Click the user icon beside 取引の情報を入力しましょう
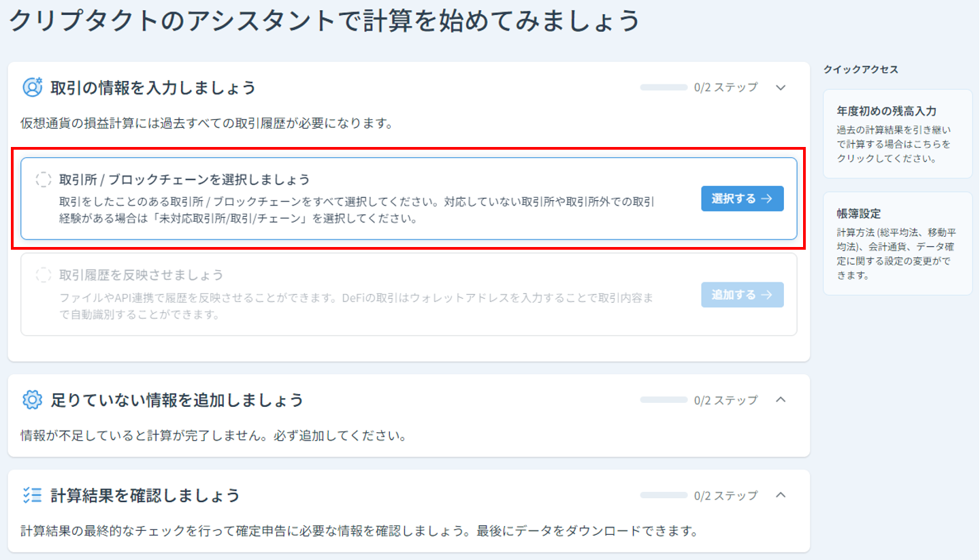The width and height of the screenshot is (980, 560). click(x=33, y=87)
